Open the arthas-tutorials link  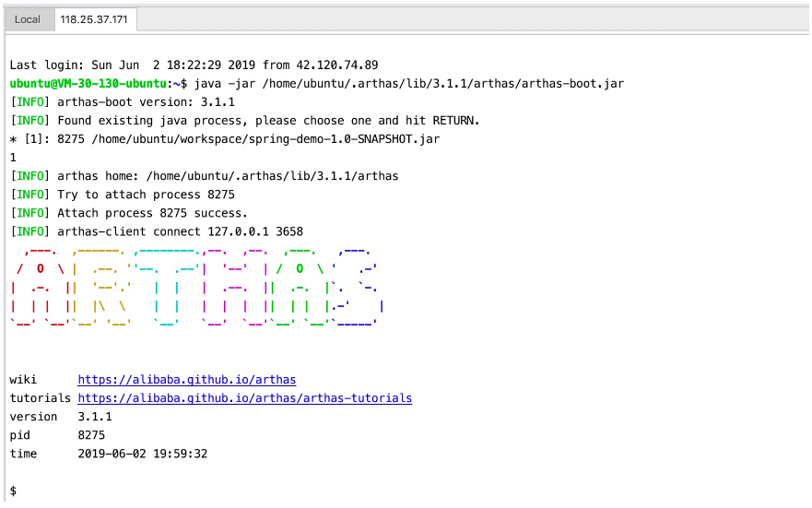[244, 398]
